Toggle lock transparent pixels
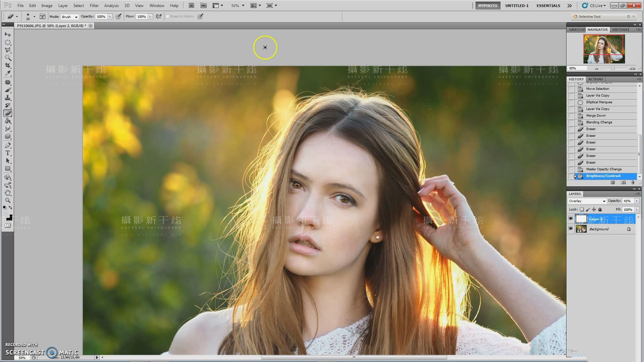Image resolution: width=644 pixels, height=362 pixels. (582, 209)
